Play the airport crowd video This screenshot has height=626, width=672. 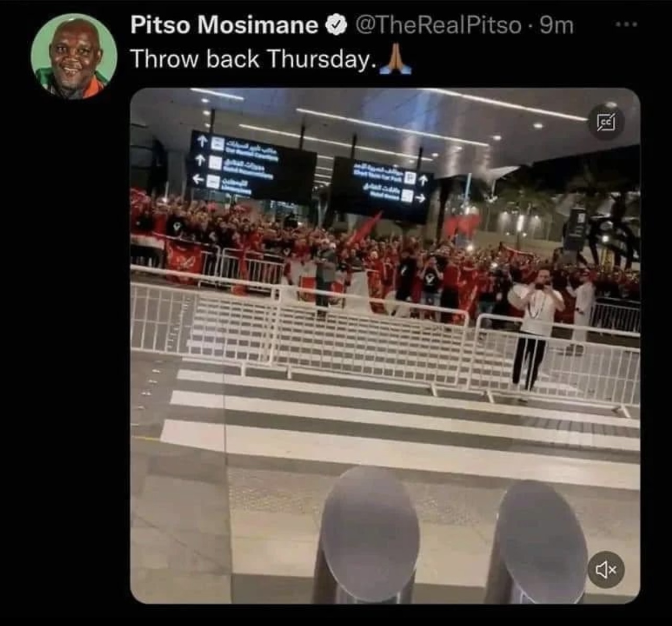pos(385,346)
